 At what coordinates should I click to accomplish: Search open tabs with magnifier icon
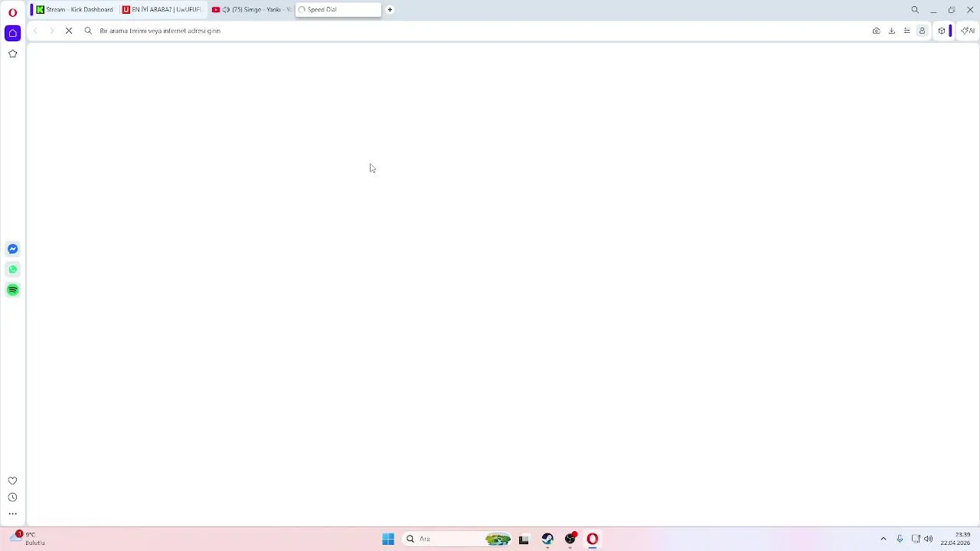915,10
